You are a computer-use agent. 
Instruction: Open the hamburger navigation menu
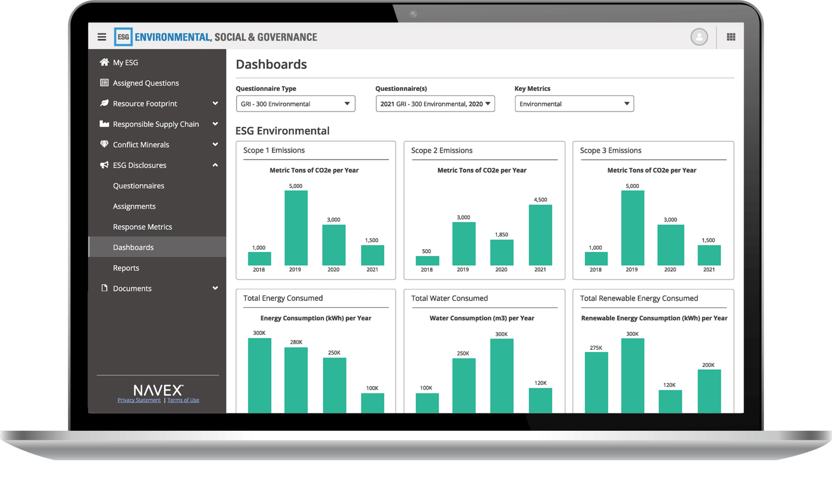point(102,37)
